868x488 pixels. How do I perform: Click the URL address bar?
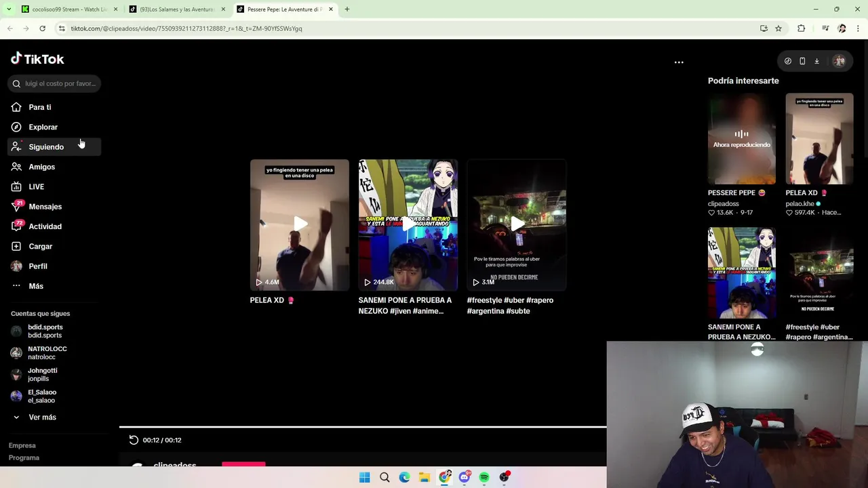click(x=407, y=28)
